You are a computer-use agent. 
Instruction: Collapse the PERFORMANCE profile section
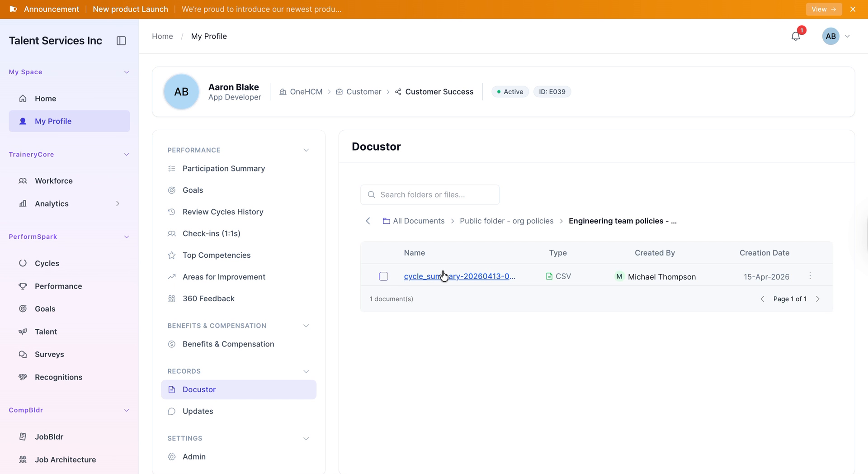(306, 150)
